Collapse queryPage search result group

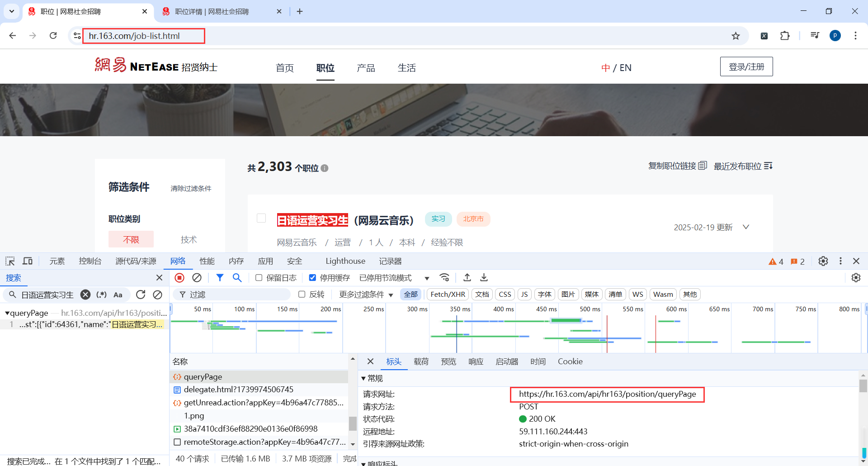pos(7,313)
